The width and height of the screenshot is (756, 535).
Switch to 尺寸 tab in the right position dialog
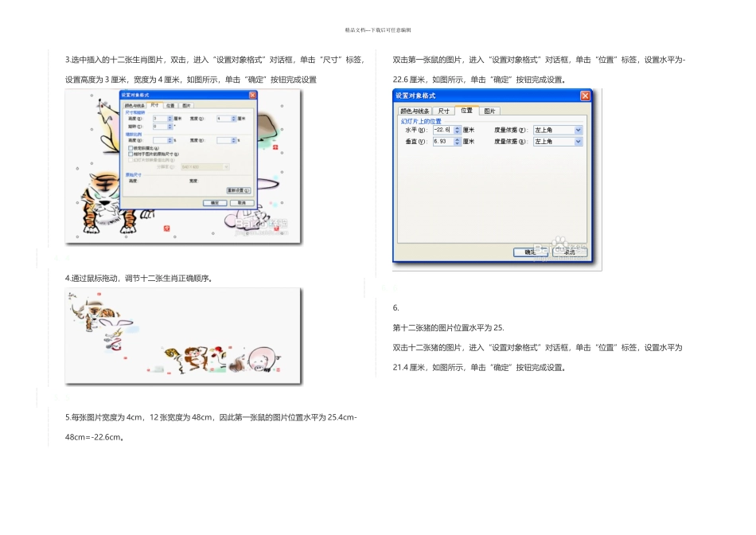pos(443,111)
